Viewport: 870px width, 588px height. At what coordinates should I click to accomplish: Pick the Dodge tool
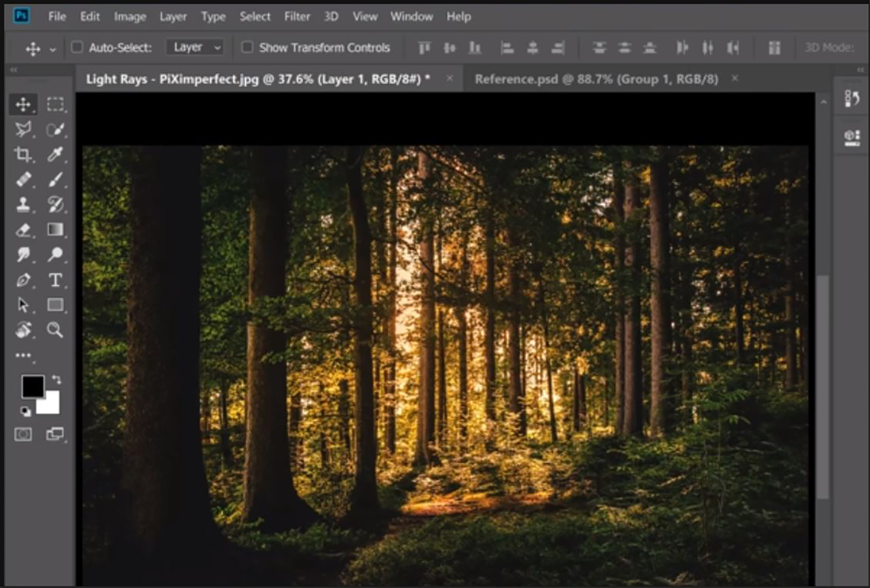[55, 255]
